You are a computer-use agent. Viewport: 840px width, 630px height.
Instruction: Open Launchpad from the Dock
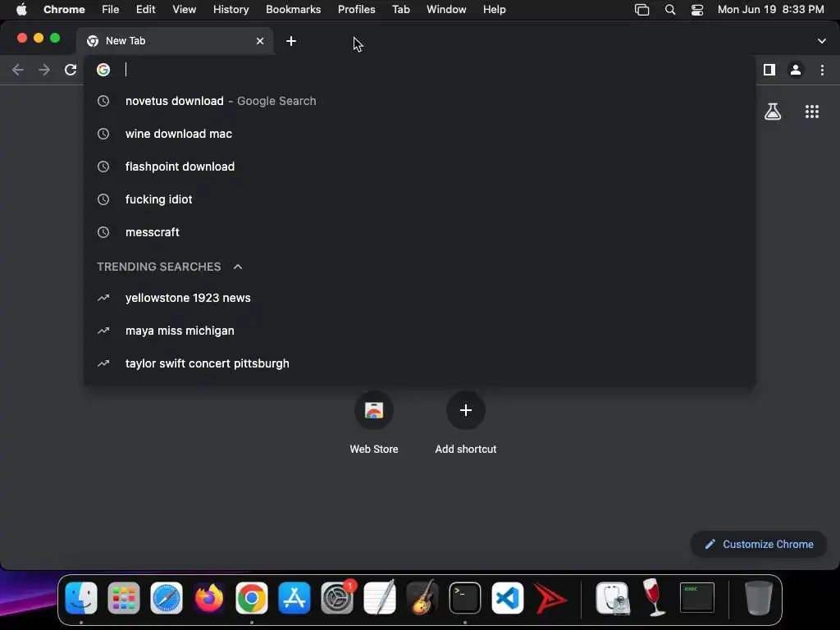[124, 598]
